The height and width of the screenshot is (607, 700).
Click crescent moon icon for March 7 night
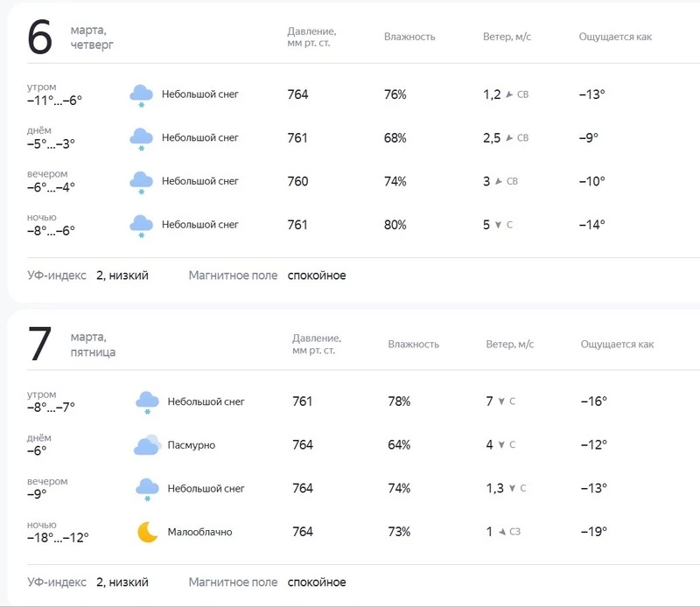point(147,532)
